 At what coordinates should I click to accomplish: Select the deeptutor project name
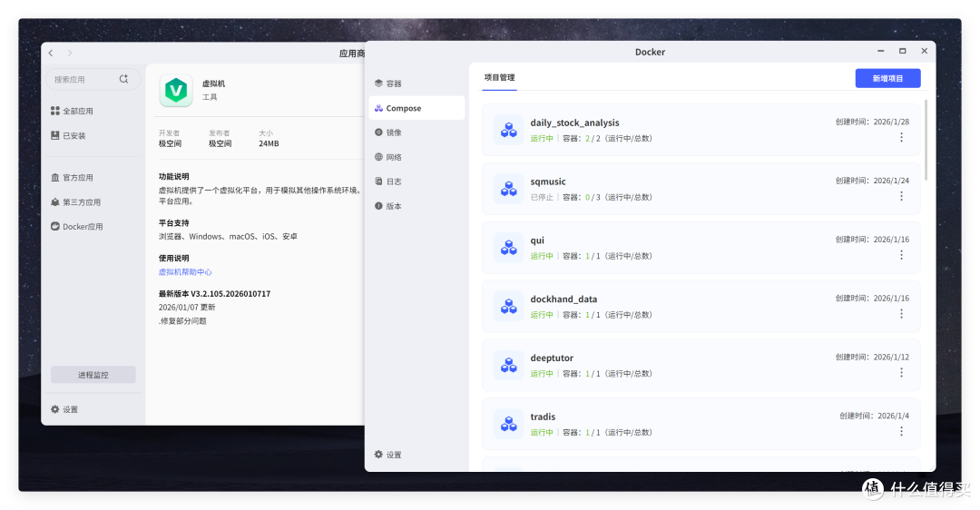(x=552, y=358)
